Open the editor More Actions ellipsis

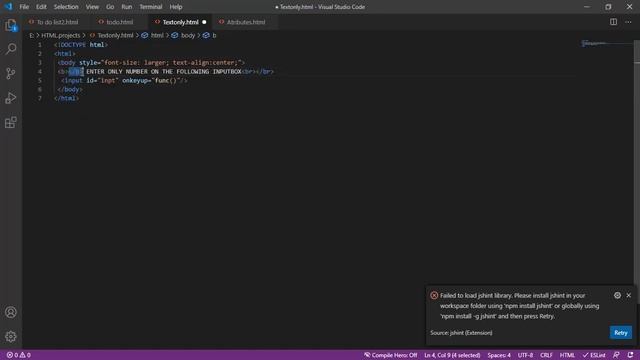[x=628, y=22]
